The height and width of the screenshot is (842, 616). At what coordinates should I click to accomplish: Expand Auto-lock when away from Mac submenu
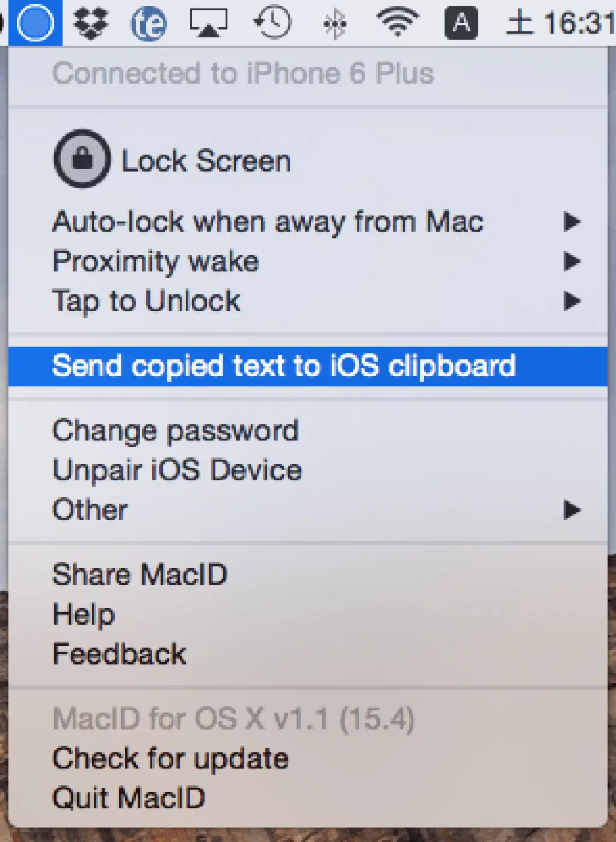pyautogui.click(x=571, y=221)
